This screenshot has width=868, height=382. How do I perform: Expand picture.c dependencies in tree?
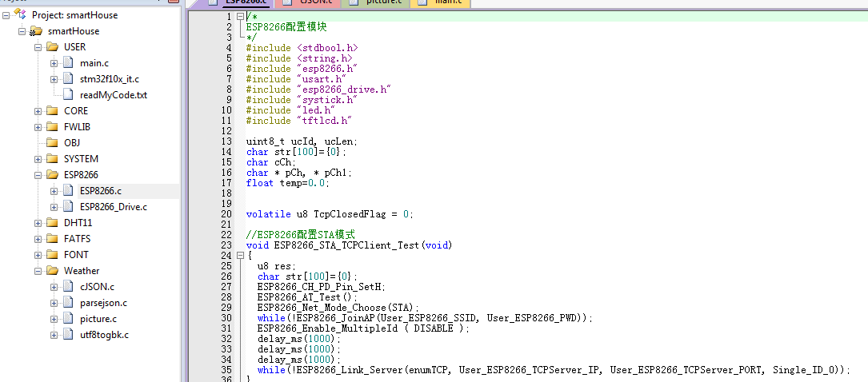[54, 319]
